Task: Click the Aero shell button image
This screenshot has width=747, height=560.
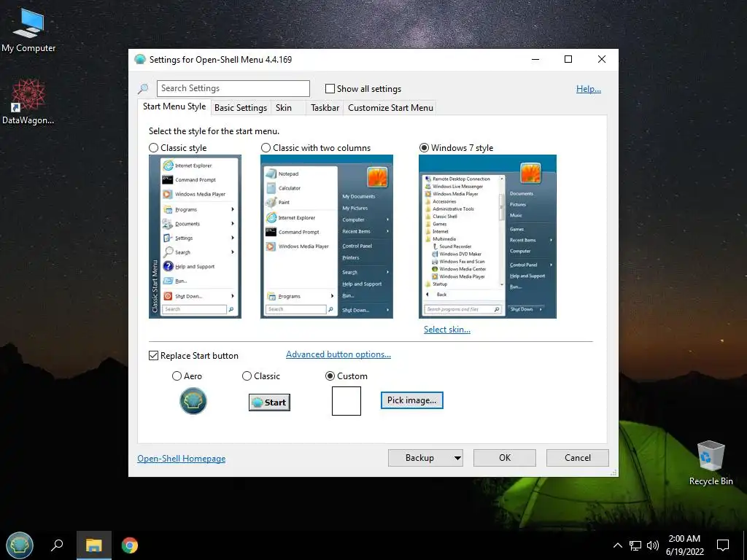Action: click(193, 401)
